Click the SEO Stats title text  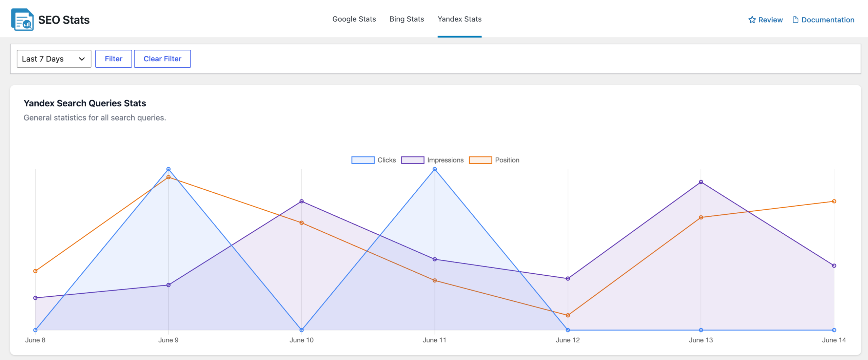(64, 20)
